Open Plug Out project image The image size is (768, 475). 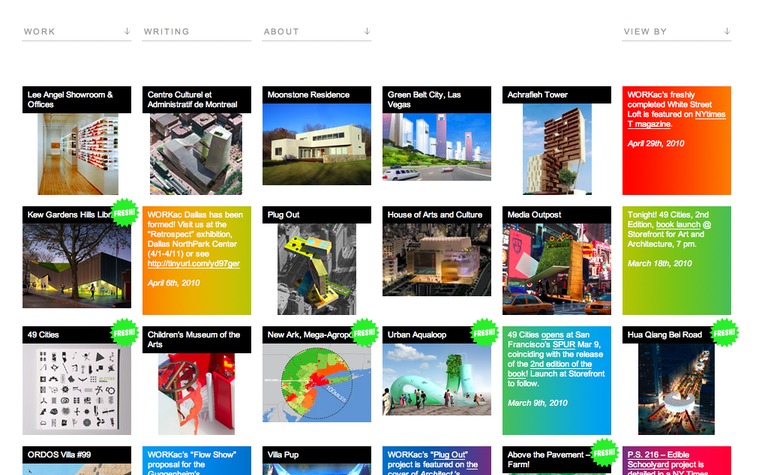coord(316,269)
